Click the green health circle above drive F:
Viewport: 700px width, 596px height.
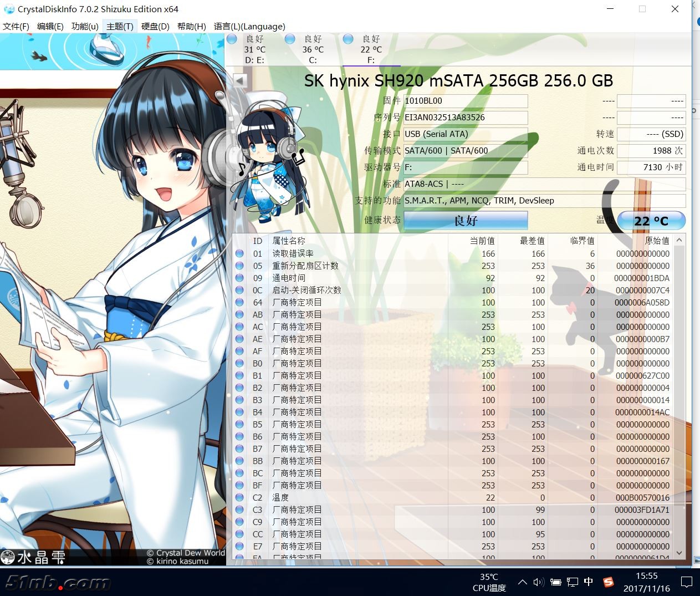(348, 39)
